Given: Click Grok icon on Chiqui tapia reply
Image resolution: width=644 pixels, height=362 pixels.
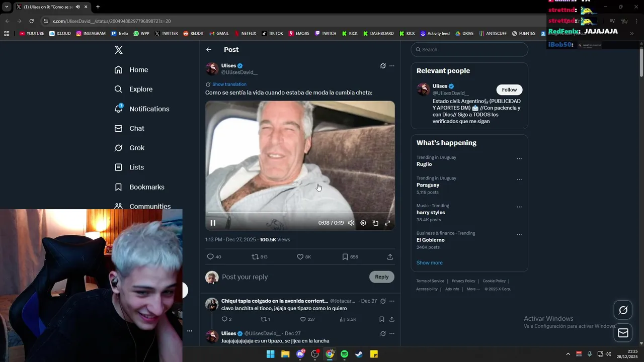Looking at the screenshot, I should coord(383,301).
